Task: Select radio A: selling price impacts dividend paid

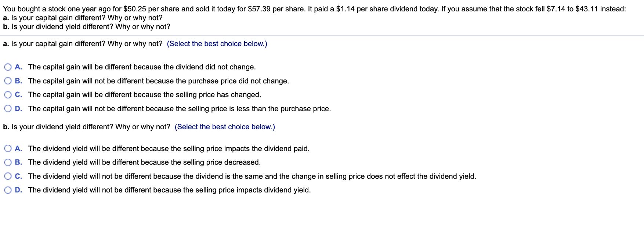Action: [x=8, y=148]
